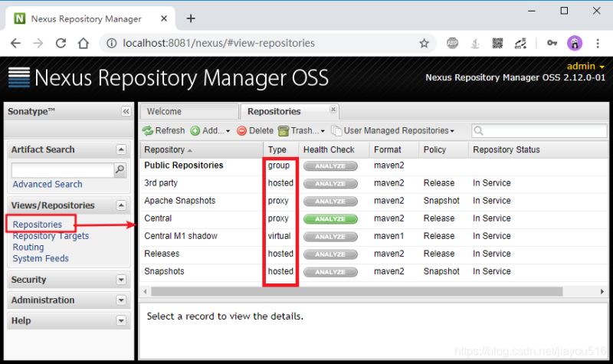Sort by the Repository column header
Viewport: 613px width, 364px height.
click(x=201, y=149)
